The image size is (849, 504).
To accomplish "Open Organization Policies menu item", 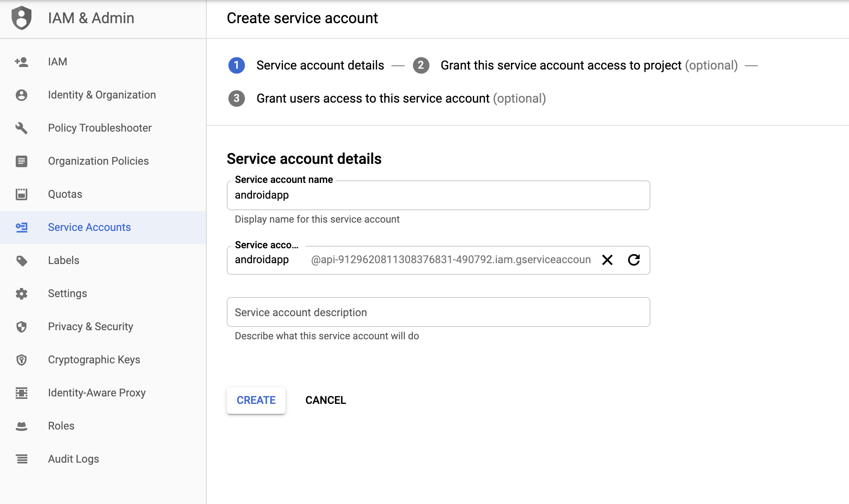I will tap(98, 161).
